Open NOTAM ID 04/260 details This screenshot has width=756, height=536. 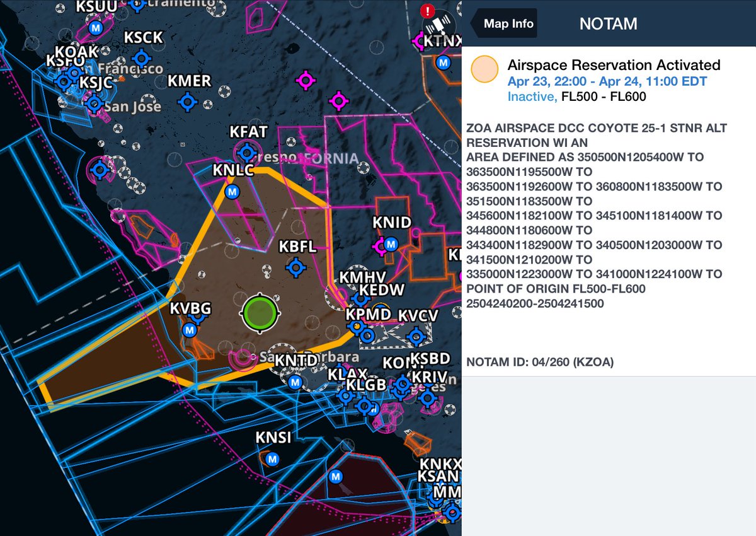coord(539,362)
